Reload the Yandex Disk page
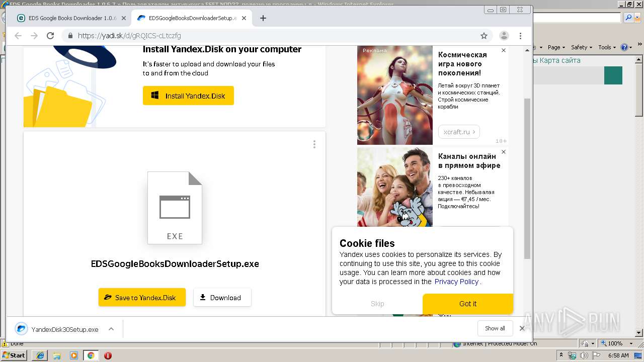644x362 pixels. 50,36
